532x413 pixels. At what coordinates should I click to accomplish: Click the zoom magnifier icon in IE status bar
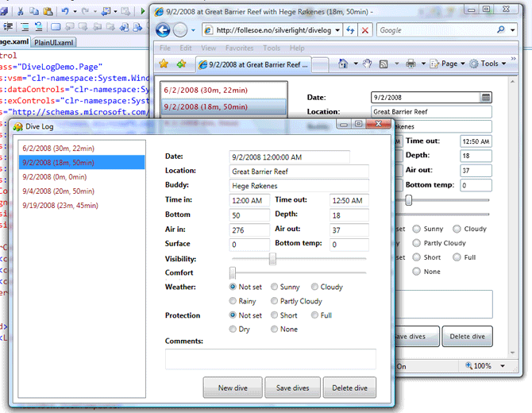coord(468,365)
